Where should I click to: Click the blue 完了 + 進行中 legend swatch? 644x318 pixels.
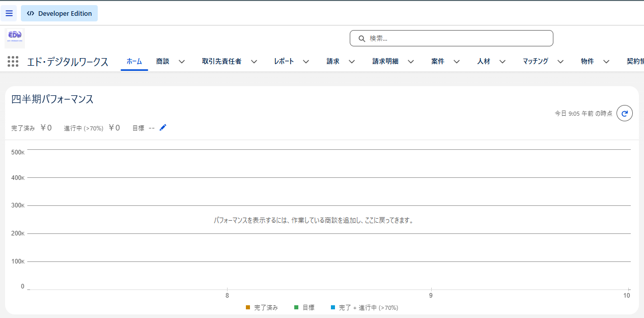(333, 307)
